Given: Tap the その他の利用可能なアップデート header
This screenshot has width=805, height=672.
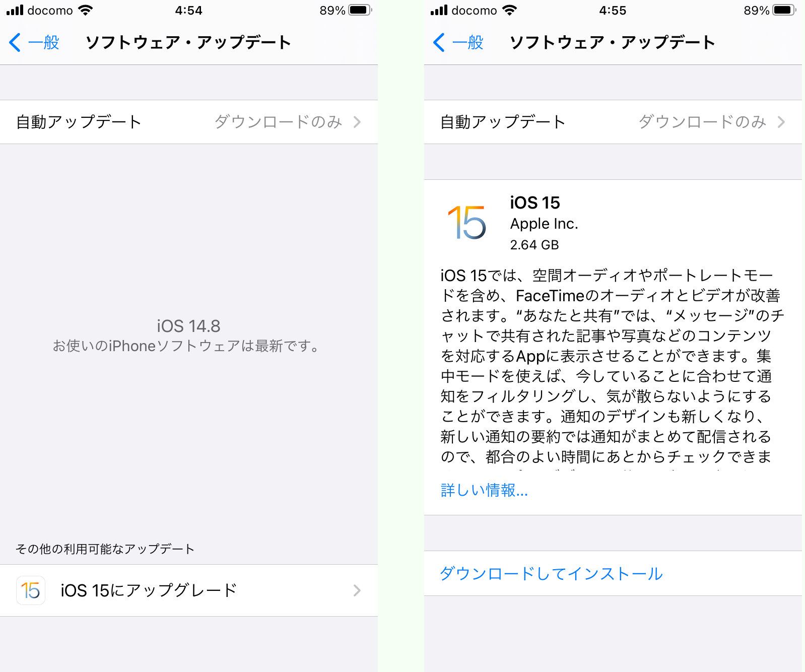Looking at the screenshot, I should (x=105, y=549).
